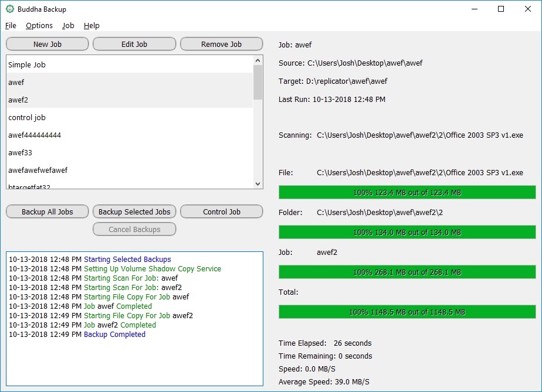
Task: Click the disabled Cancel Backups button
Action: coord(134,229)
